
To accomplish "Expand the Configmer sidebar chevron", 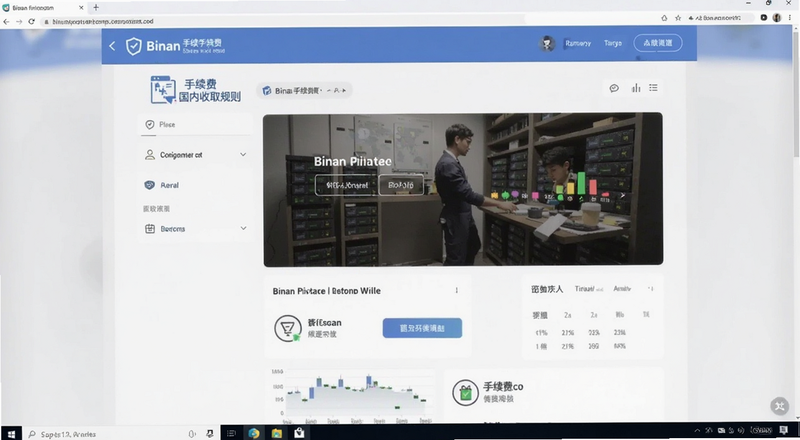I will coord(243,155).
